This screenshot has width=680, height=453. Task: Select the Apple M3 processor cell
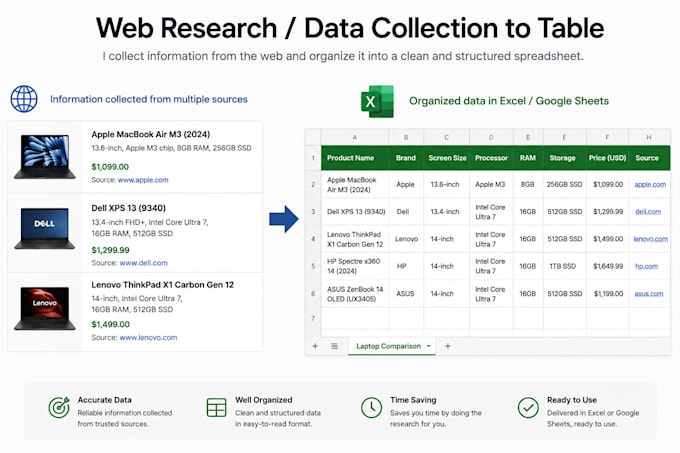pos(491,184)
